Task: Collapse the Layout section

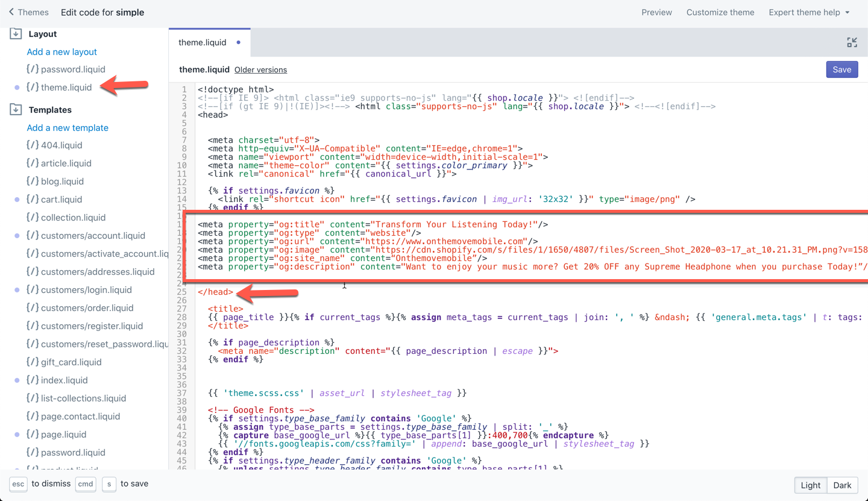Action: tap(14, 33)
